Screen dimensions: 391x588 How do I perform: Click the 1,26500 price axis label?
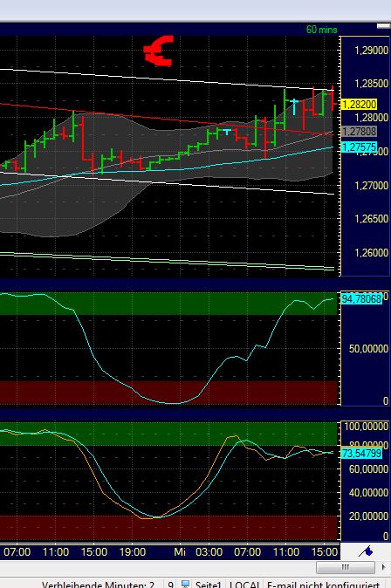tap(371, 219)
